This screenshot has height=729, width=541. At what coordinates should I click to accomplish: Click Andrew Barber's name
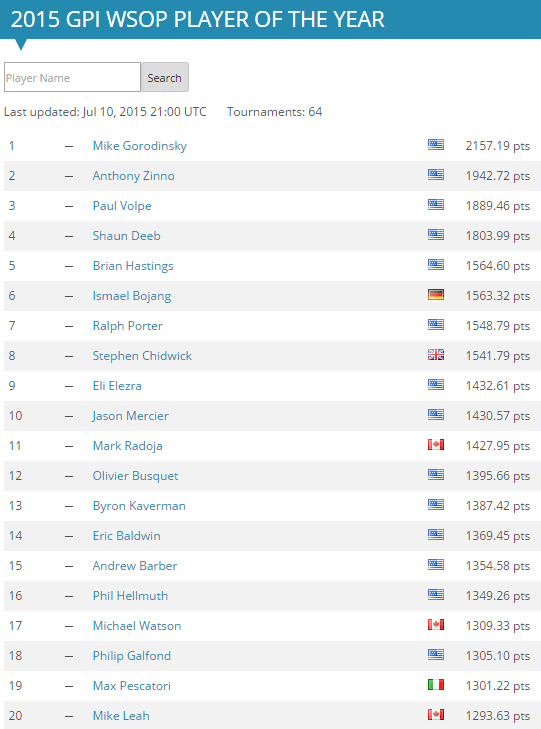(135, 566)
